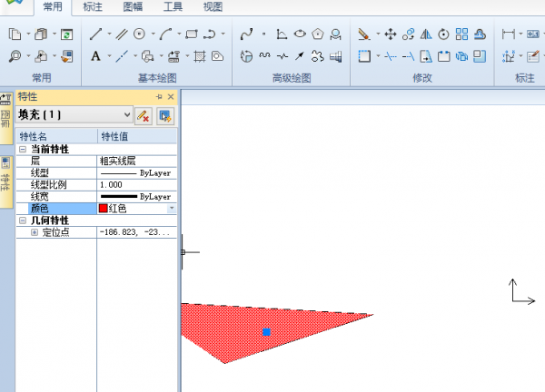
Task: Select the Mirror tool icon
Action: tap(425, 34)
